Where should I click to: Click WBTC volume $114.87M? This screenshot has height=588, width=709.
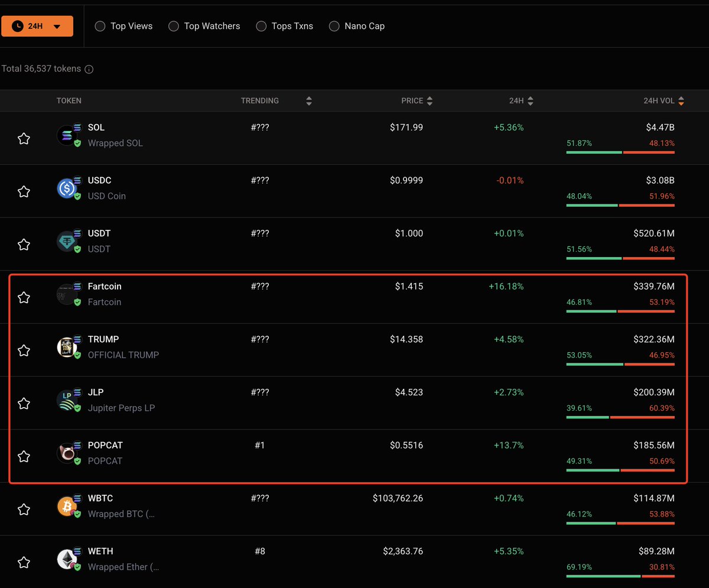pos(654,498)
